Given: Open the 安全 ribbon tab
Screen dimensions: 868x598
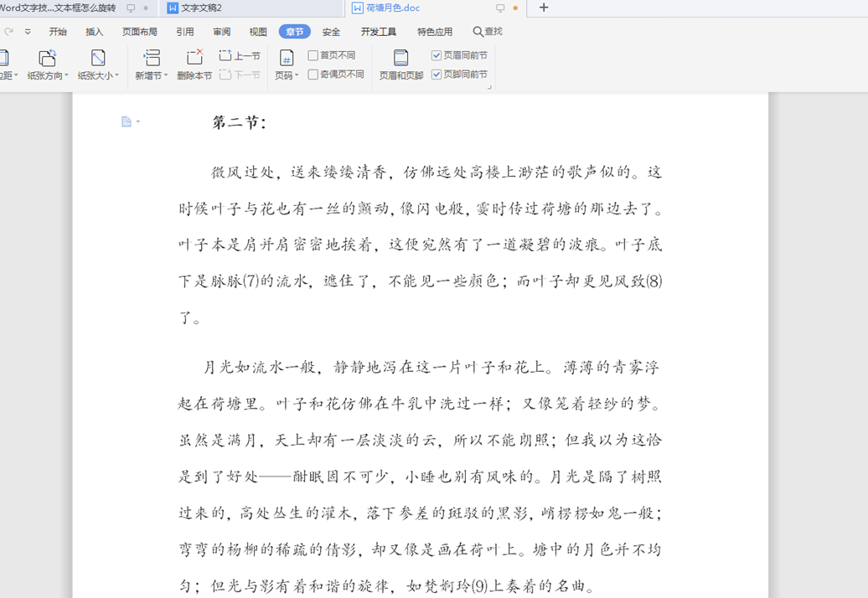Looking at the screenshot, I should coord(331,32).
